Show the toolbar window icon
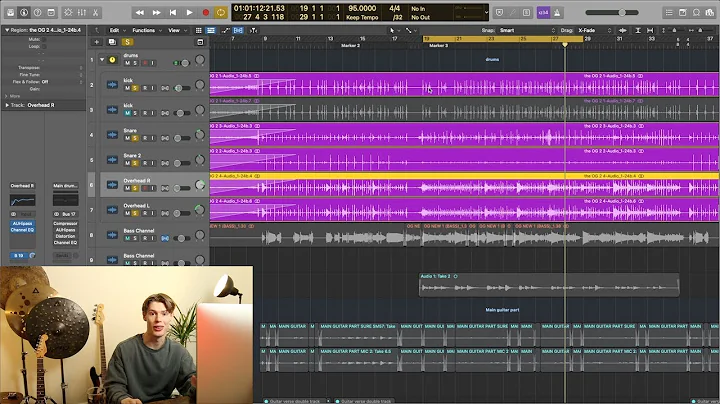 tap(51, 12)
